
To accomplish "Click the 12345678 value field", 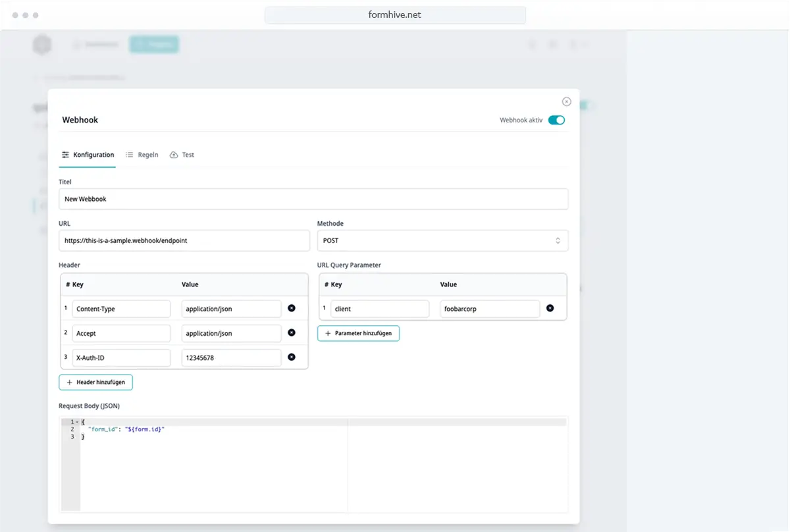I will point(232,358).
